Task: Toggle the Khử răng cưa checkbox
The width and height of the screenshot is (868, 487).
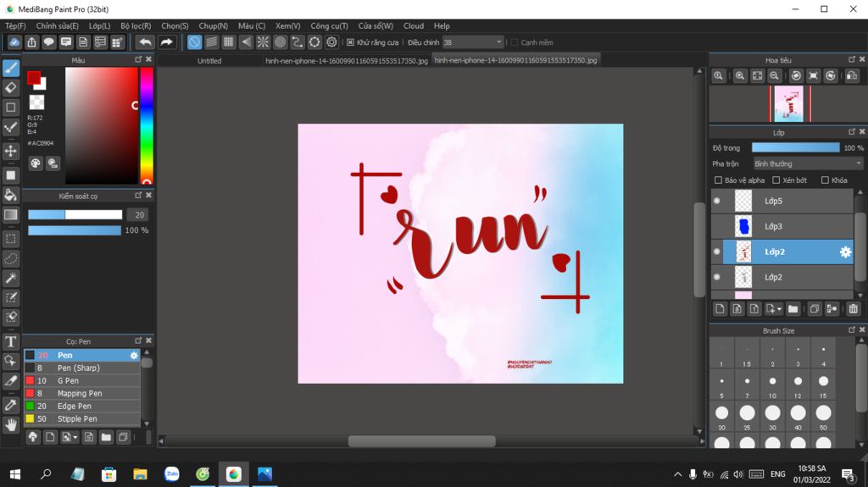Action: pyautogui.click(x=350, y=42)
